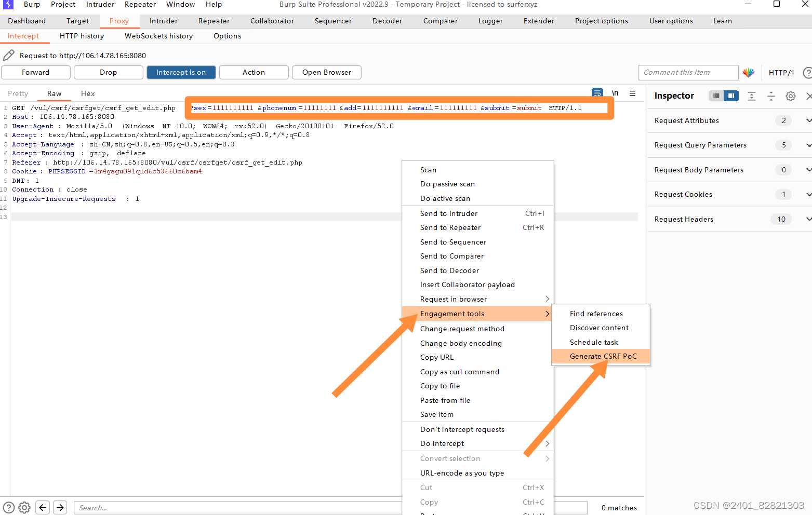Open Project menu in menu bar

63,4
